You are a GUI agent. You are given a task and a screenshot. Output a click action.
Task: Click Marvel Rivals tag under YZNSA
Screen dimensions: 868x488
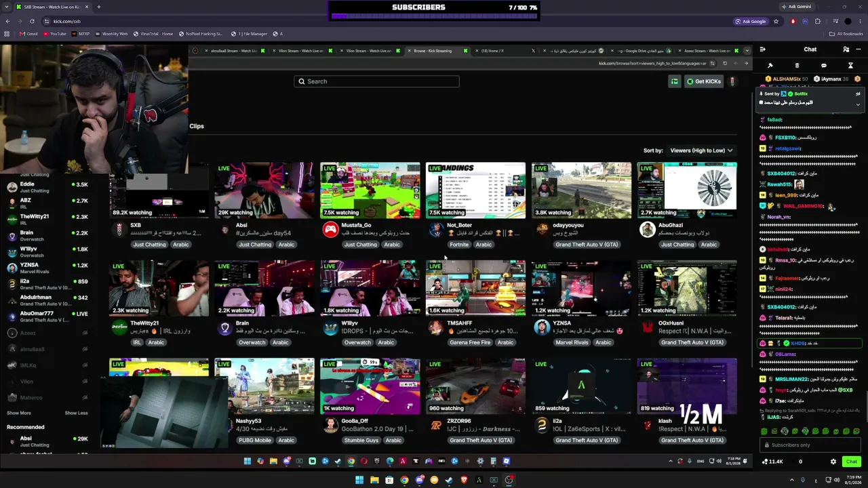pyautogui.click(x=572, y=342)
